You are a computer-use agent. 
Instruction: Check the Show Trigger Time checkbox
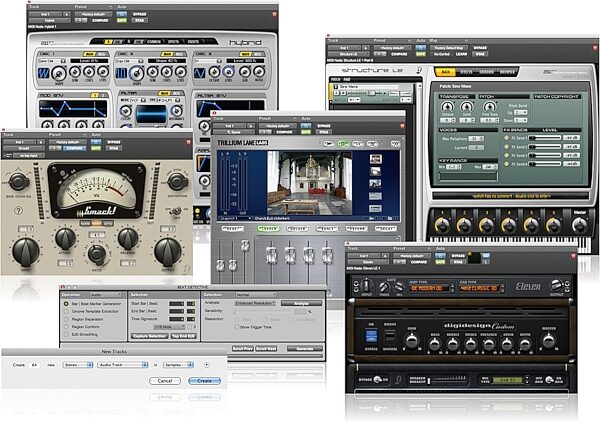236,327
